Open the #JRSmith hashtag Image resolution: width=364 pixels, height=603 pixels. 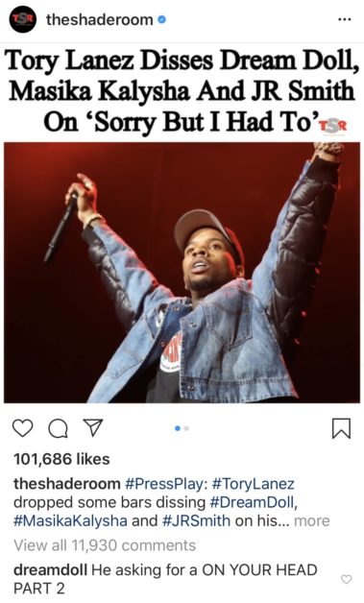coord(197,521)
